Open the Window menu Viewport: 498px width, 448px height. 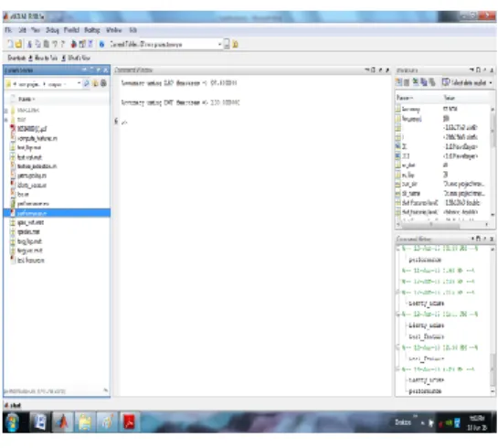coord(113,30)
